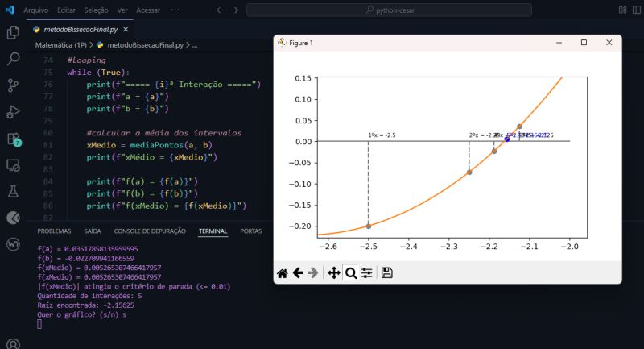Go to previous plot view arrow

coord(298,273)
